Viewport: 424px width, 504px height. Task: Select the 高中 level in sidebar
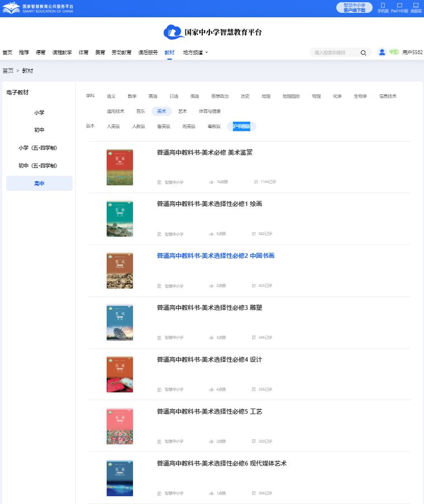tap(39, 184)
